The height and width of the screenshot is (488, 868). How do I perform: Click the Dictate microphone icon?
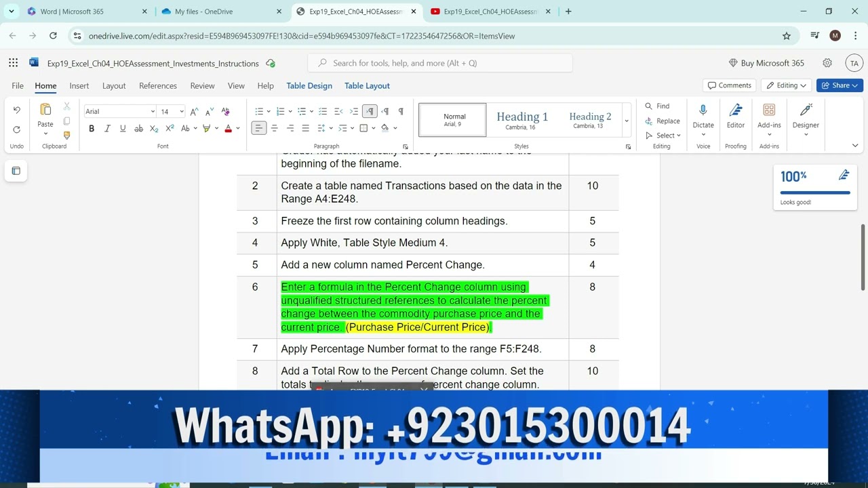(x=703, y=110)
